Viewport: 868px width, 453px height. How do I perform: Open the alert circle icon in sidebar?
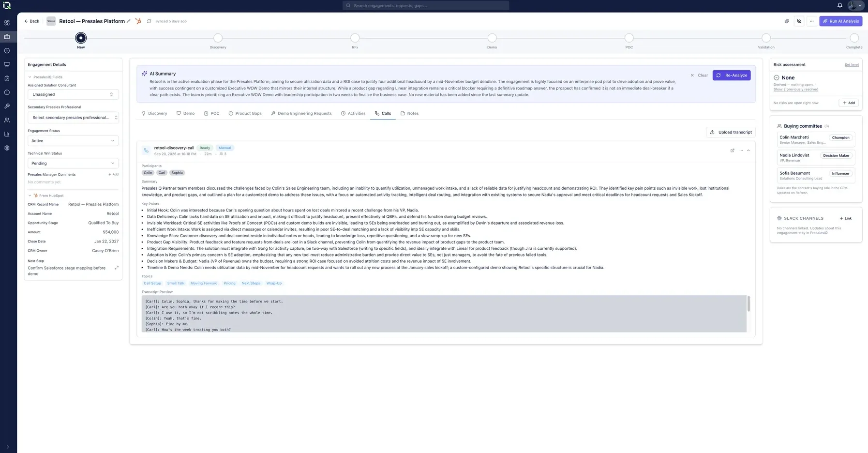pyautogui.click(x=7, y=92)
